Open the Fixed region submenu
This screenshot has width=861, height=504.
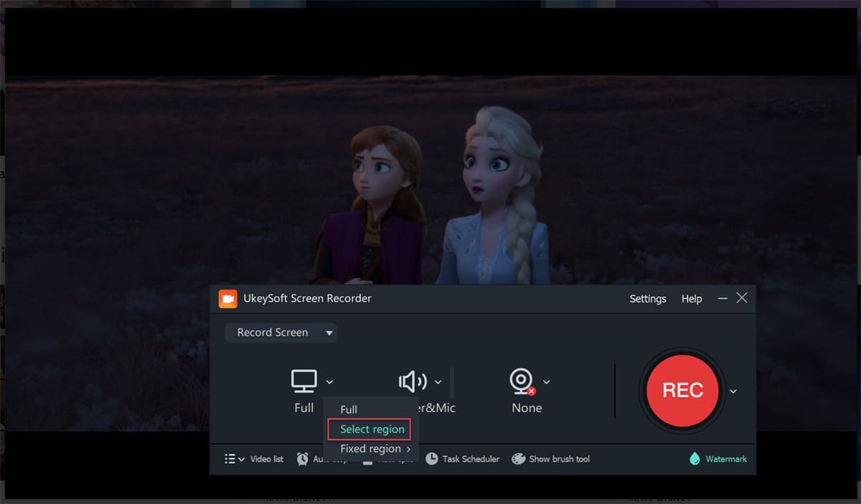tap(375, 449)
